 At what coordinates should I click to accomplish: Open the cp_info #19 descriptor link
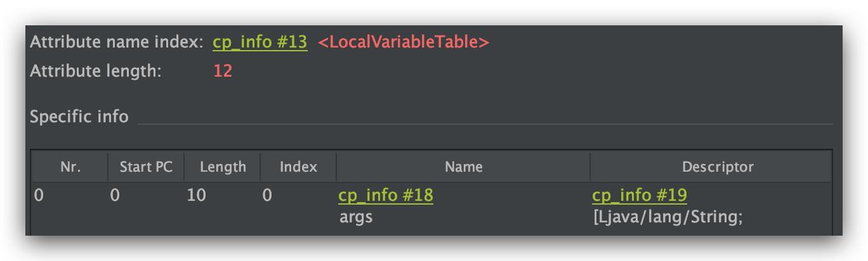639,195
